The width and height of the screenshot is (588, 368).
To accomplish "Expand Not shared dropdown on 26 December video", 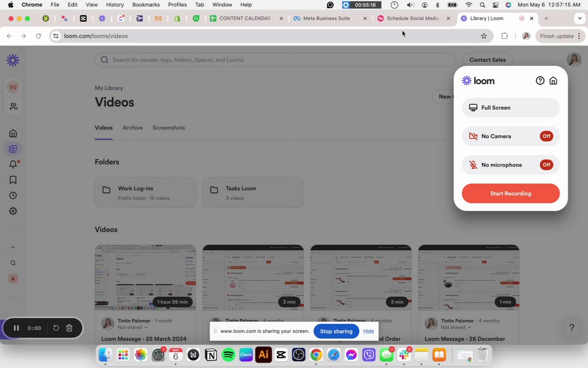I will coord(456,328).
